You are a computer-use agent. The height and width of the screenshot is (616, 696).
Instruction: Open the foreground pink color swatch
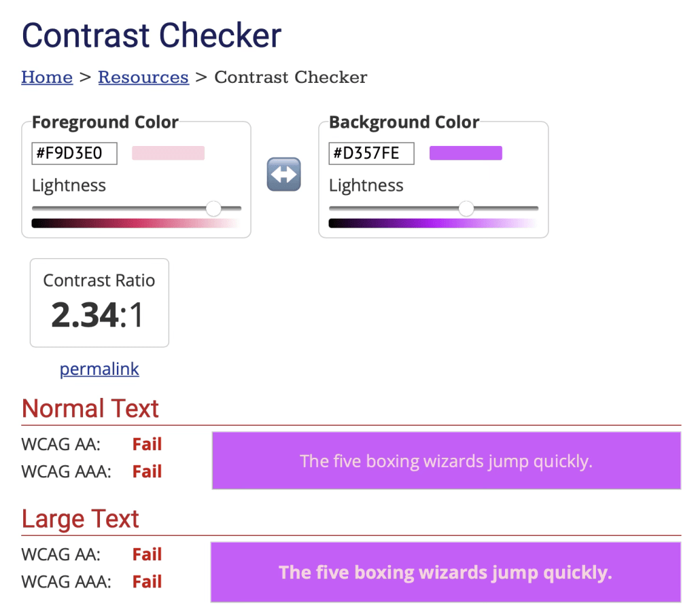click(x=168, y=153)
